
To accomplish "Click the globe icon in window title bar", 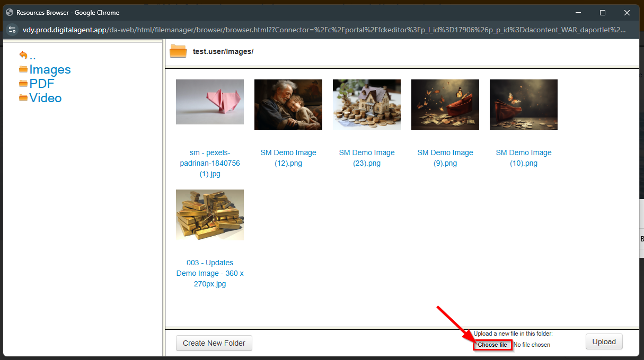I will [9, 12].
